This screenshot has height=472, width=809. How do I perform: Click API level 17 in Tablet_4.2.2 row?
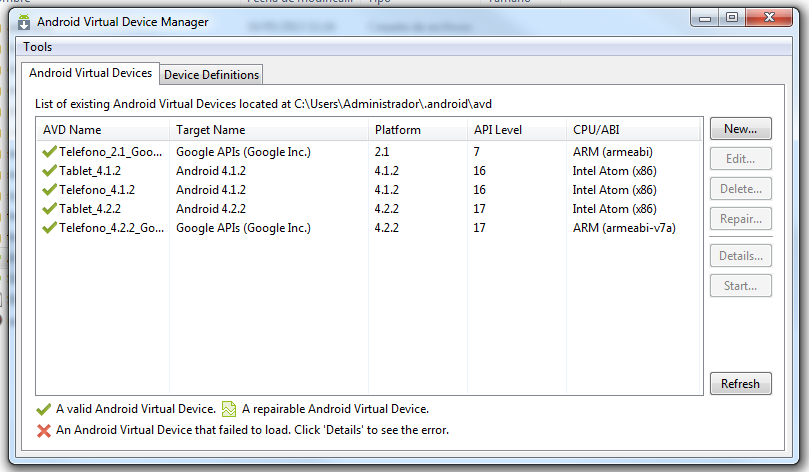pos(479,209)
